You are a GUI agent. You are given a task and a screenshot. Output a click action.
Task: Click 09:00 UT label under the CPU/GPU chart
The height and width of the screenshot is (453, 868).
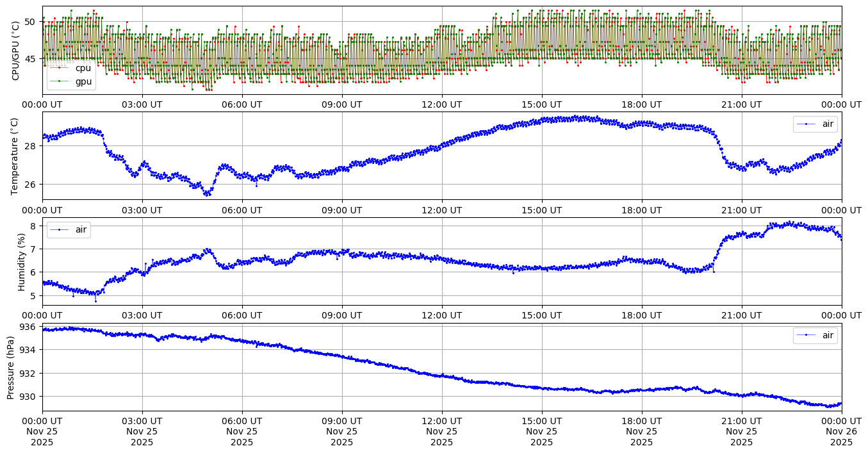click(342, 104)
